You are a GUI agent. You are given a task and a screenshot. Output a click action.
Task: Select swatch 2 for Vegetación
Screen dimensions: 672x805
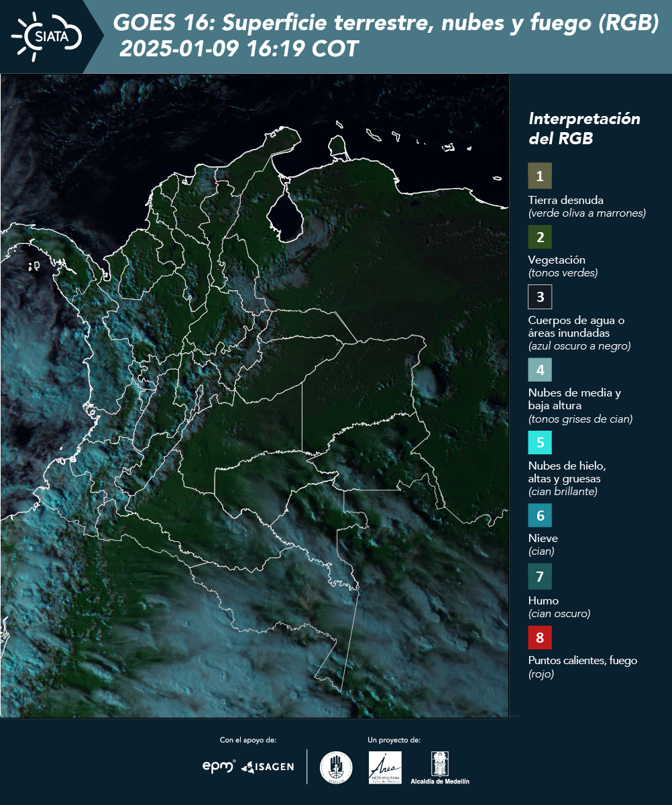point(540,237)
